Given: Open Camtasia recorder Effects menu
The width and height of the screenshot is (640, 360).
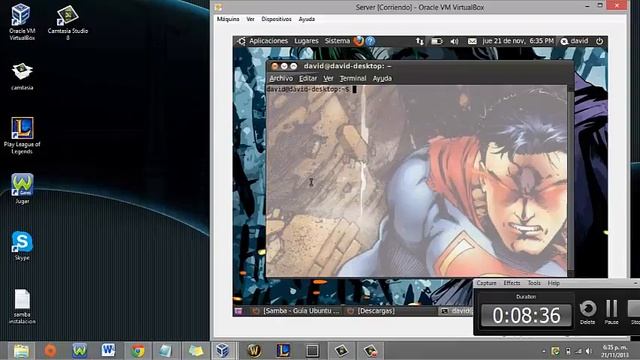Looking at the screenshot, I should [x=511, y=283].
